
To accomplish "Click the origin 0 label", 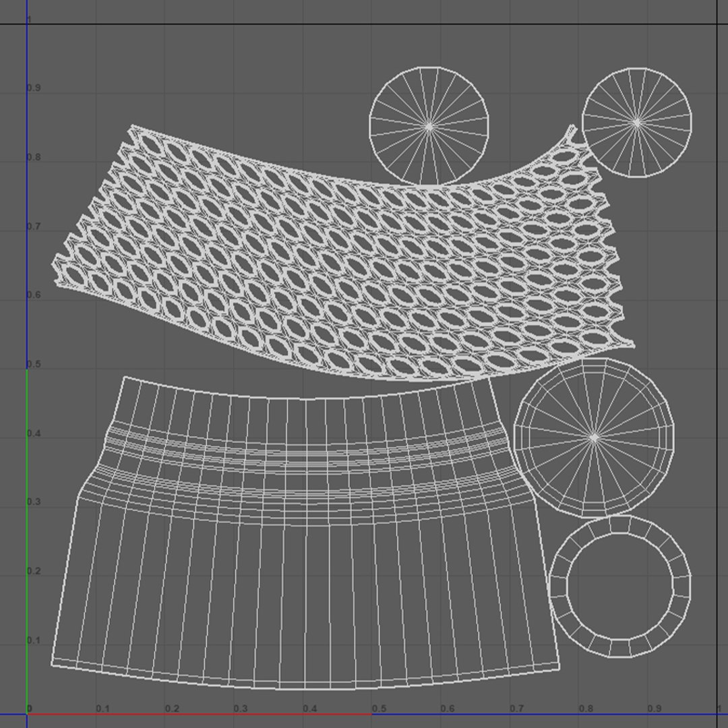I will (x=30, y=708).
